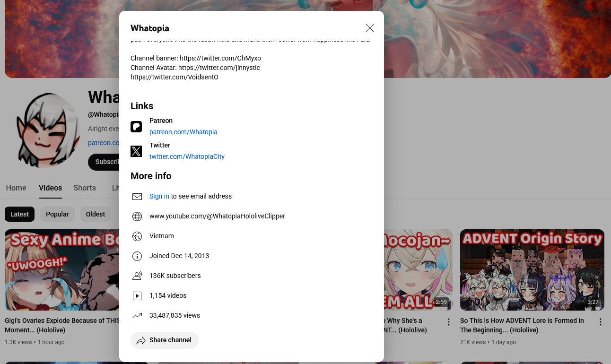Click the Sign in link
611x364 pixels.
159,196
